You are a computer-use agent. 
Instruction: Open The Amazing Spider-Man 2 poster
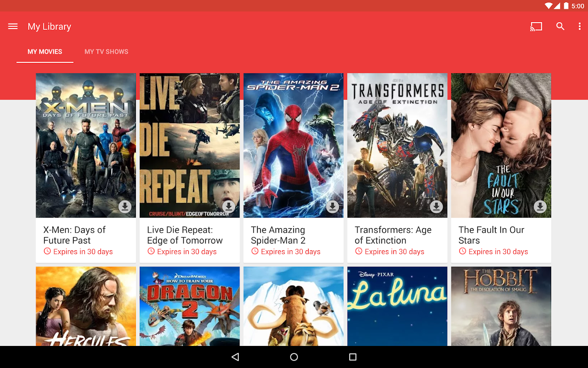(294, 146)
